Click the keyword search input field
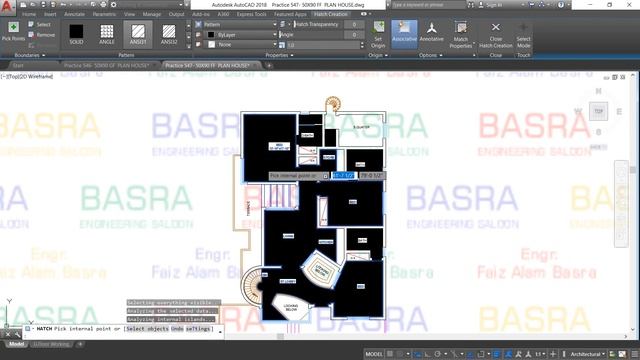 tap(429, 5)
